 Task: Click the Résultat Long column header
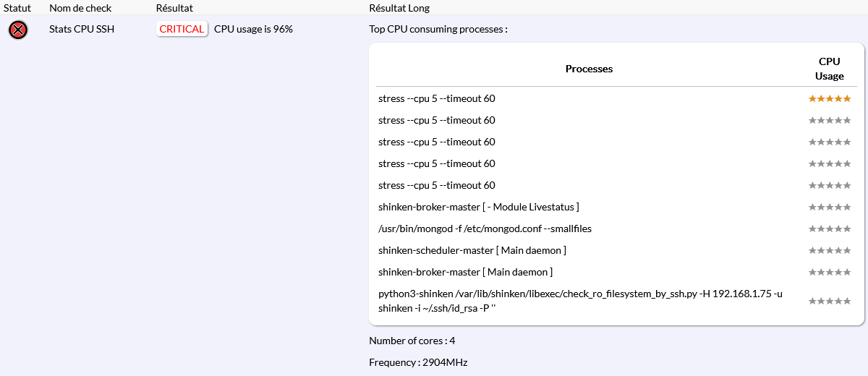[x=399, y=7]
